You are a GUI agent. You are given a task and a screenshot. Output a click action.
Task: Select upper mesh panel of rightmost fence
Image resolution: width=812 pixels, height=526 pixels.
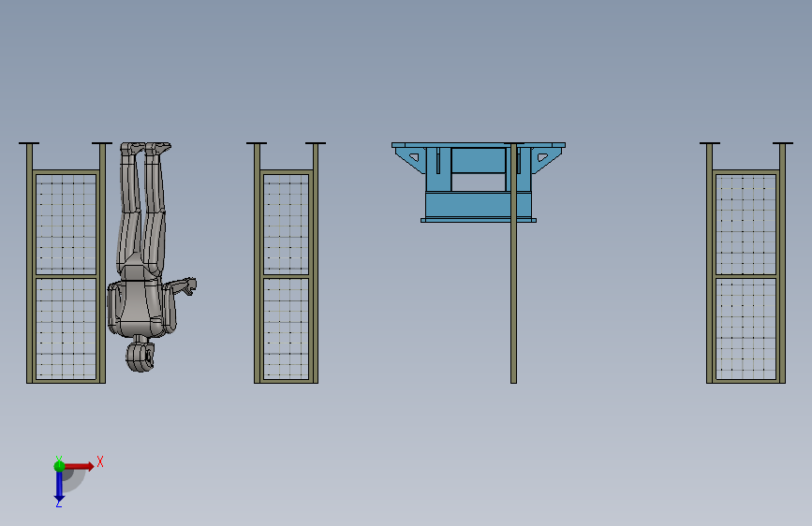click(746, 225)
